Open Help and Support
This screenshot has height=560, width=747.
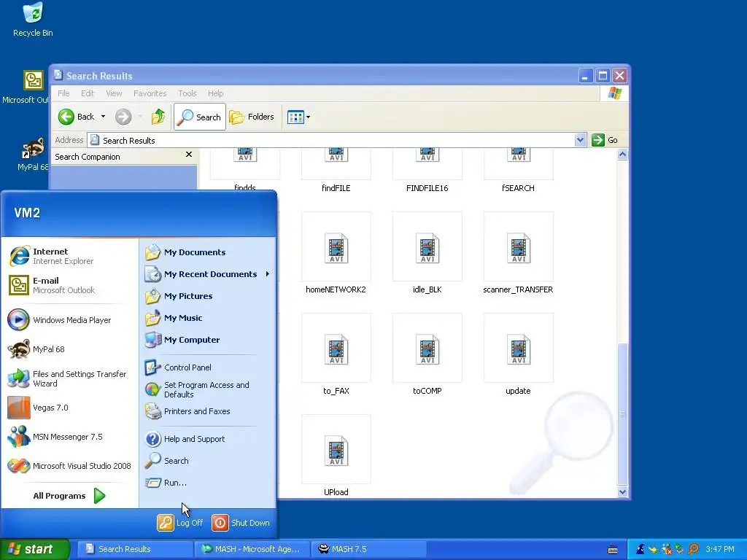click(x=208, y=439)
